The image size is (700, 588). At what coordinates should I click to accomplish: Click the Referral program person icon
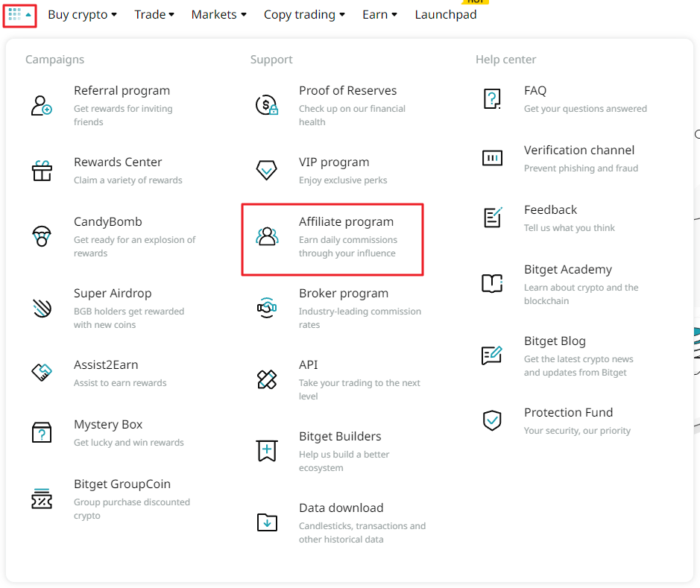tap(42, 106)
